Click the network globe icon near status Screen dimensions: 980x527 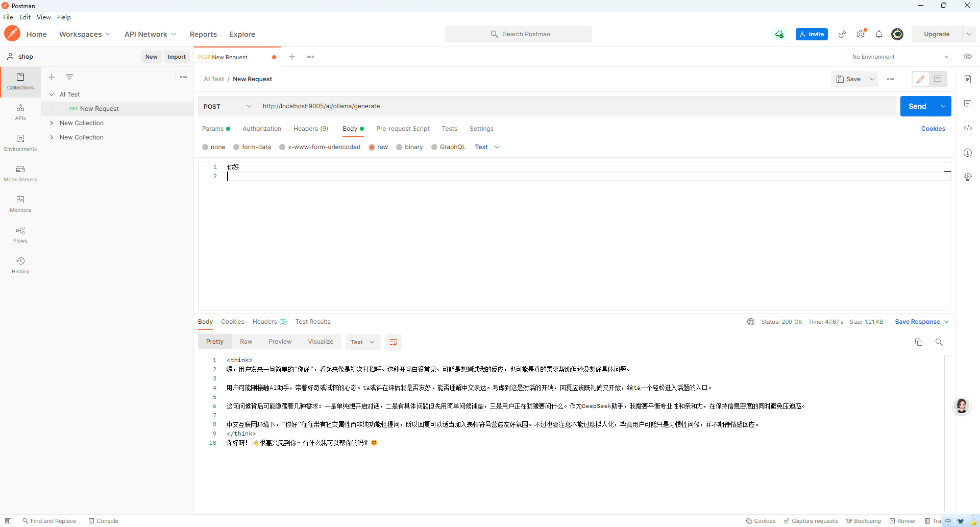tap(751, 322)
